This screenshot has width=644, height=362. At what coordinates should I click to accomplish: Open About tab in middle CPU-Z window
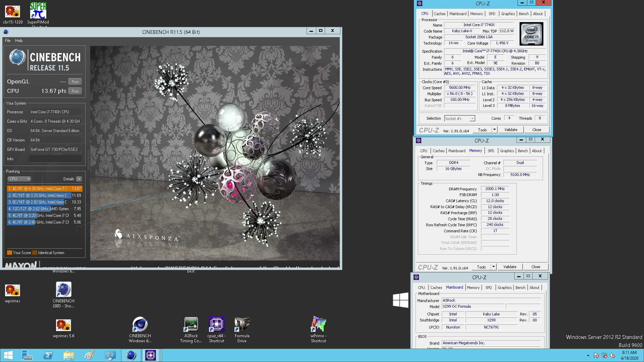[x=537, y=151]
